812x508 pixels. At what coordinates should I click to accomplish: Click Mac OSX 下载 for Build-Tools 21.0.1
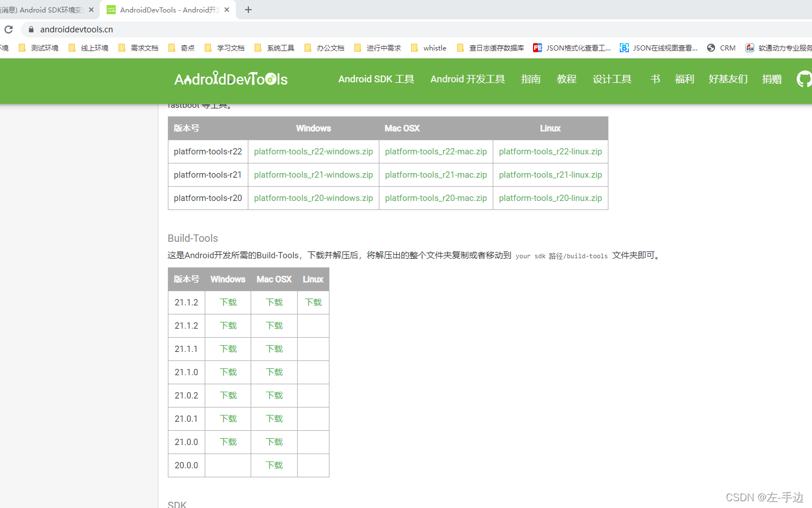pos(274,419)
